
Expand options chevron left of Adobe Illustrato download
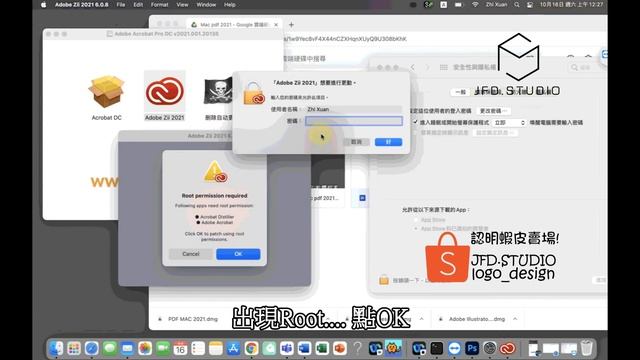pyautogui.click(x=422, y=319)
